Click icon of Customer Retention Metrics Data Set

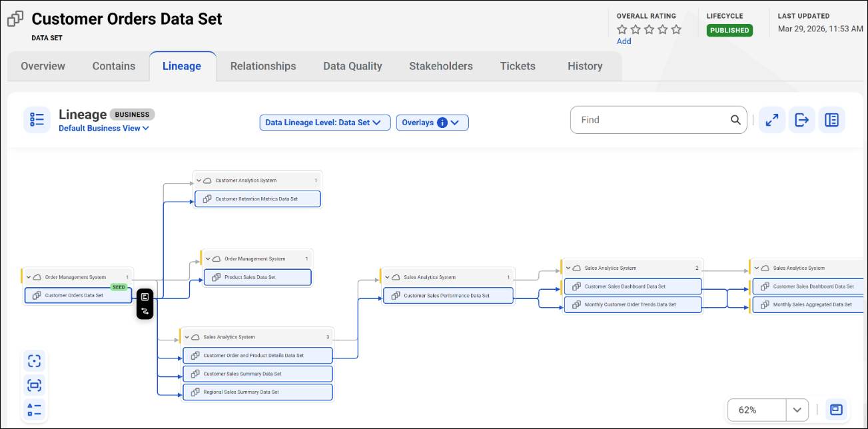207,199
